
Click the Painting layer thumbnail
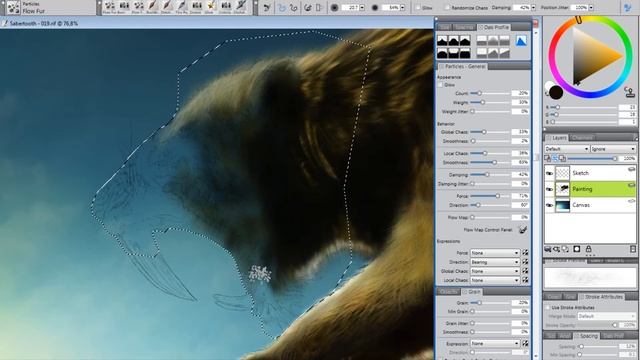pos(562,189)
